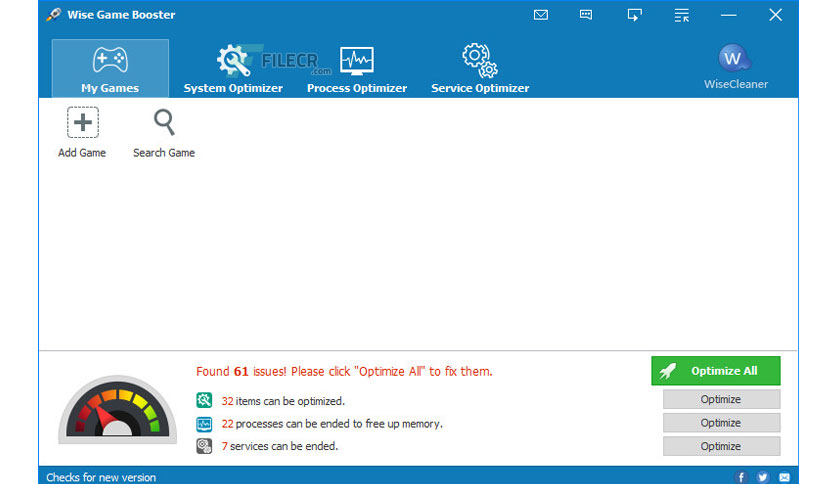Open the Facebook icon in status bar
The width and height of the screenshot is (836, 484).
pos(741,477)
